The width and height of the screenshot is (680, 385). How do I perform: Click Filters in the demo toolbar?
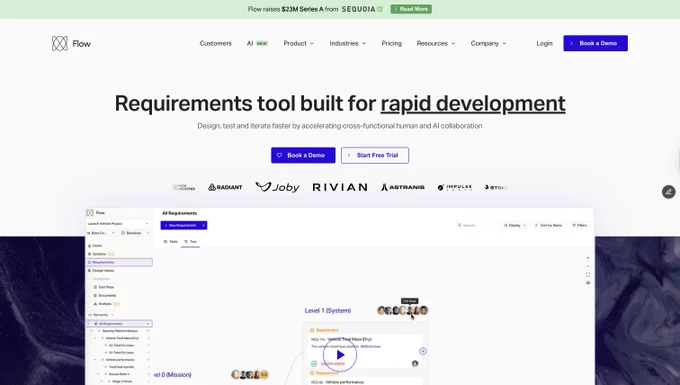click(579, 225)
